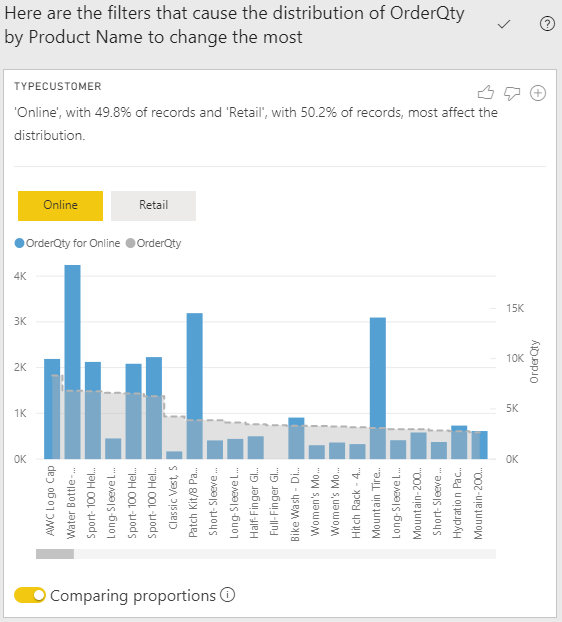Click the scrollbar track right of thumb

[285, 554]
